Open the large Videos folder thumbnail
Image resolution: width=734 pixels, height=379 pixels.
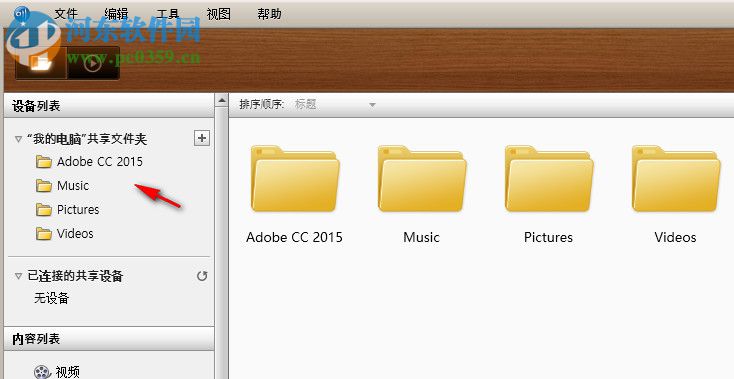675,179
